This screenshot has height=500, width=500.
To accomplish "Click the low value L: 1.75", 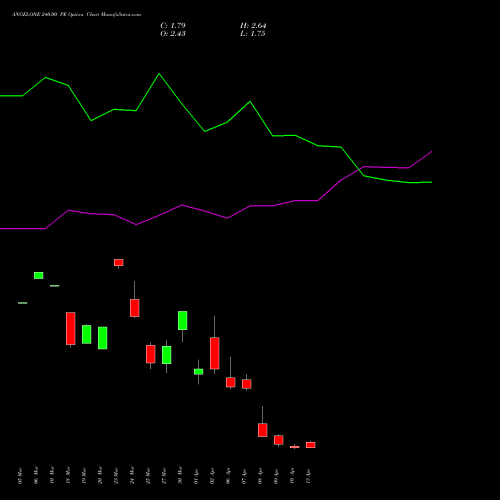I will (x=252, y=33).
